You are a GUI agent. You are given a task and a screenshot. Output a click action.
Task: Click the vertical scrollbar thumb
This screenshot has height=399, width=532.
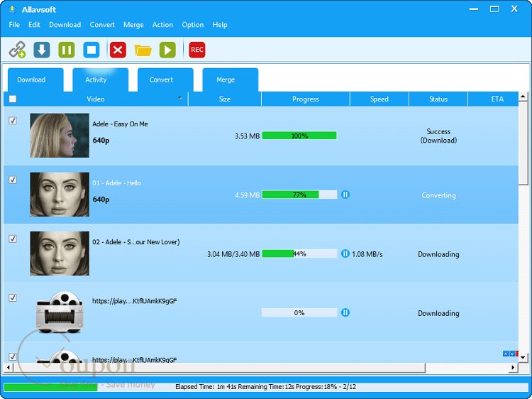tap(523, 143)
